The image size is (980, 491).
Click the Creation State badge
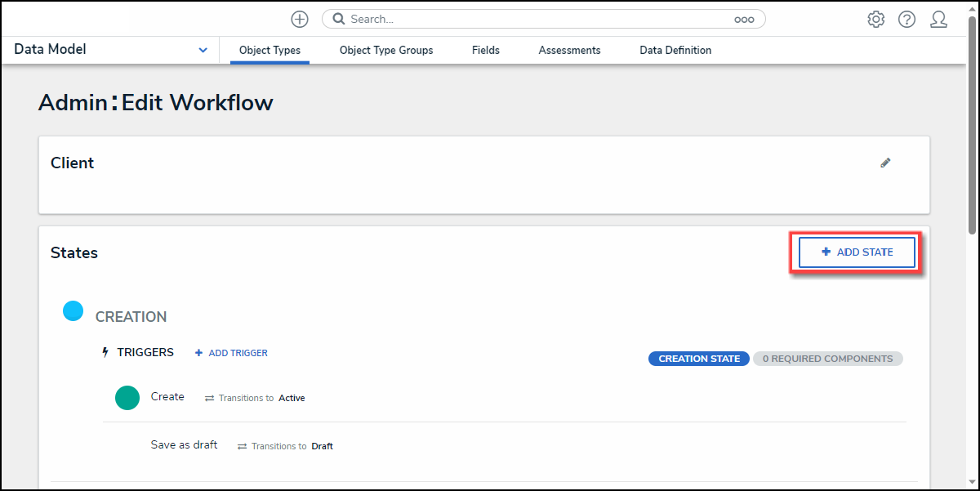(699, 359)
